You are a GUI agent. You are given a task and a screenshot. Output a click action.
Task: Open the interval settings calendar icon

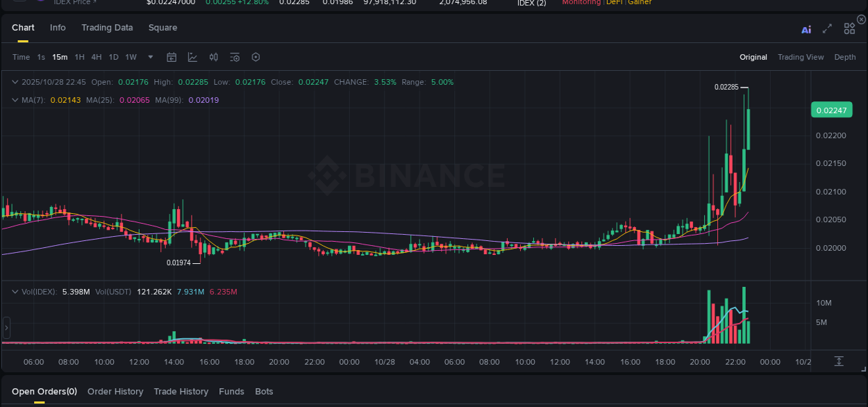pos(172,57)
